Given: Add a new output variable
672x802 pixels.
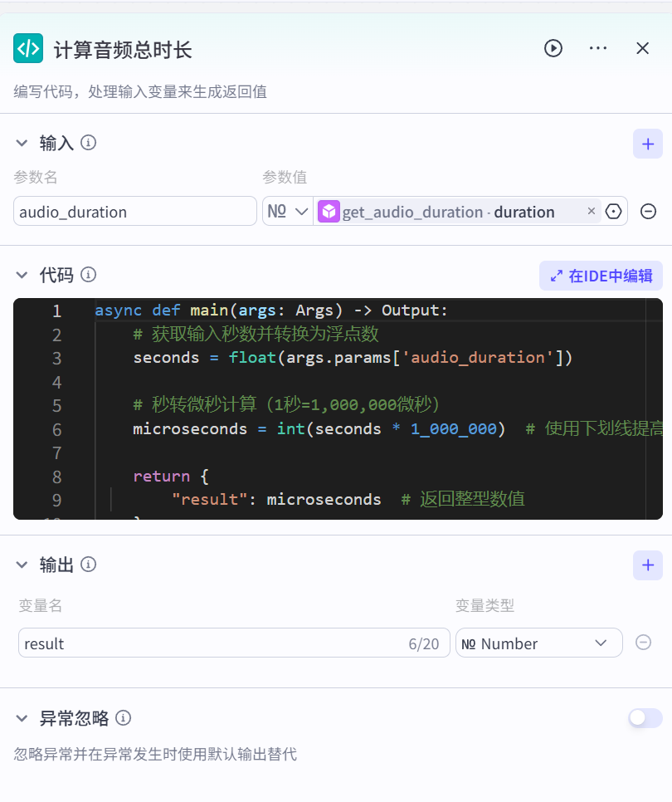Looking at the screenshot, I should pos(648,565).
